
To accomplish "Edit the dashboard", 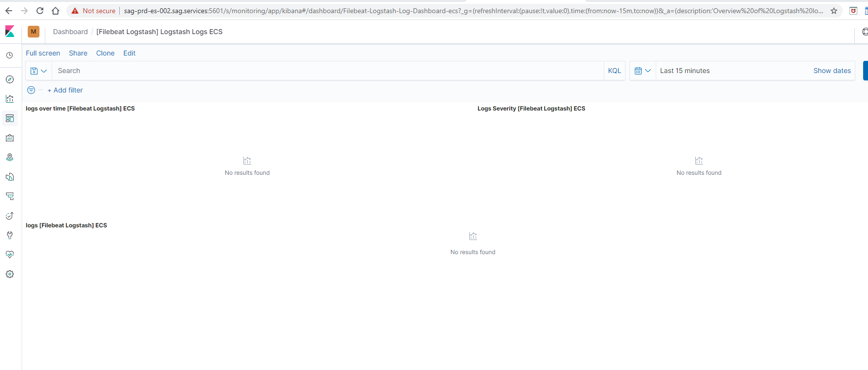I will point(129,53).
